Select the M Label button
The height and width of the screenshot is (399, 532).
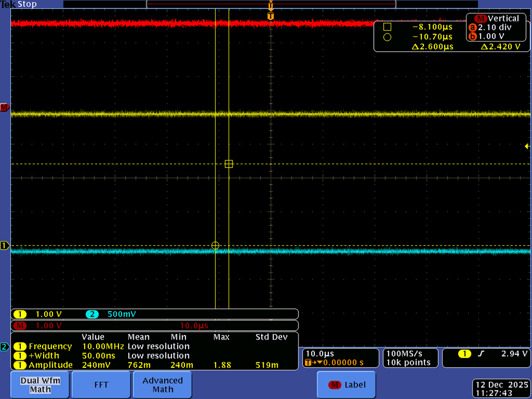(x=346, y=385)
